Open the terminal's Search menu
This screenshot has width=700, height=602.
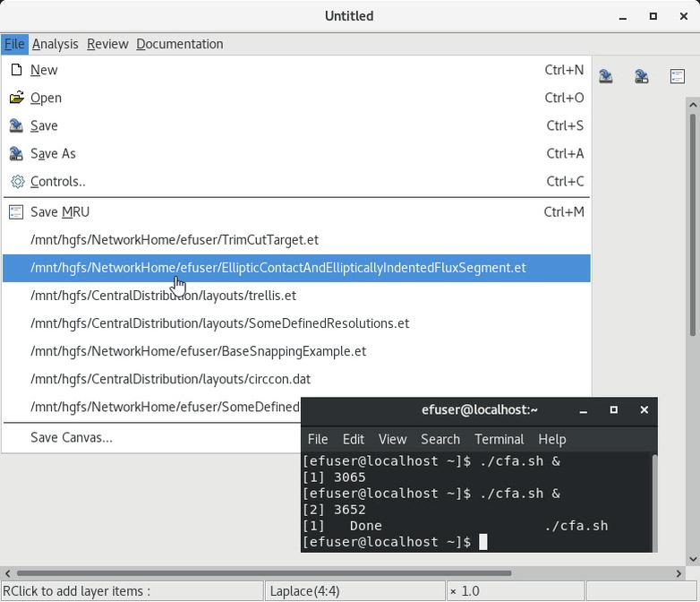pos(440,439)
